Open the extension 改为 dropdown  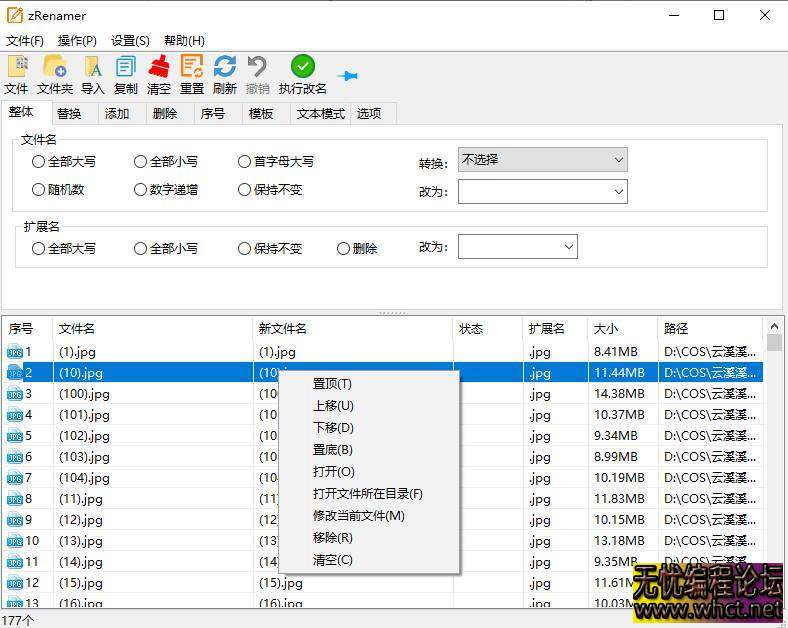click(517, 247)
